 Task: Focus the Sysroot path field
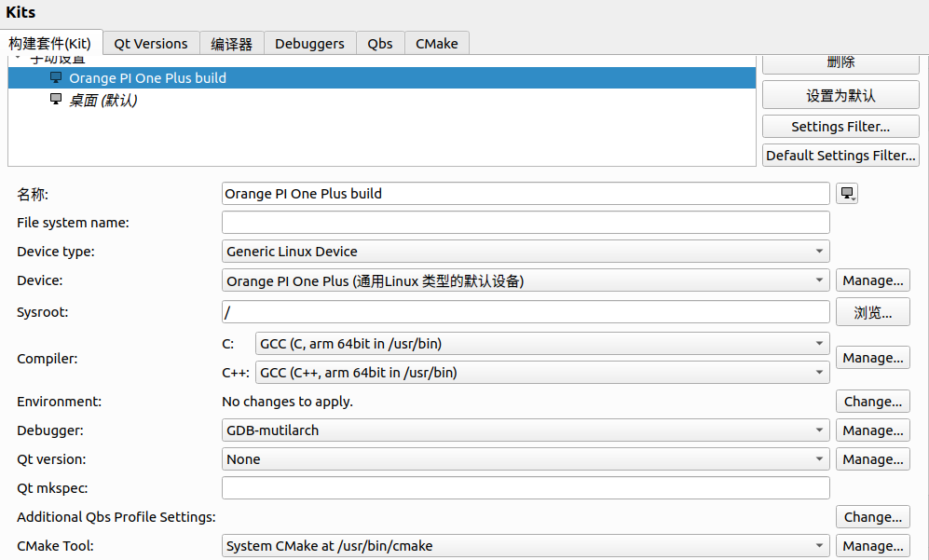pyautogui.click(x=526, y=312)
